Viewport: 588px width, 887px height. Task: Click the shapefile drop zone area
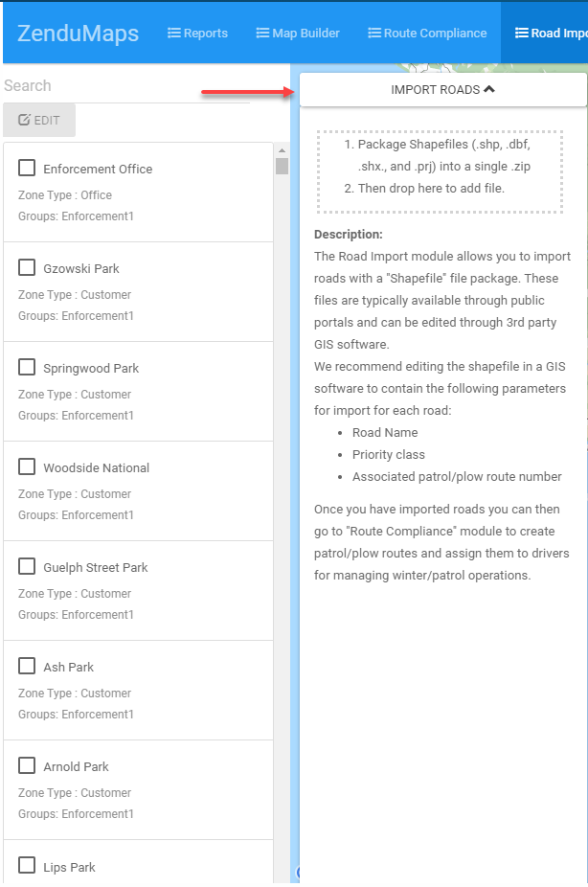[x=440, y=171]
